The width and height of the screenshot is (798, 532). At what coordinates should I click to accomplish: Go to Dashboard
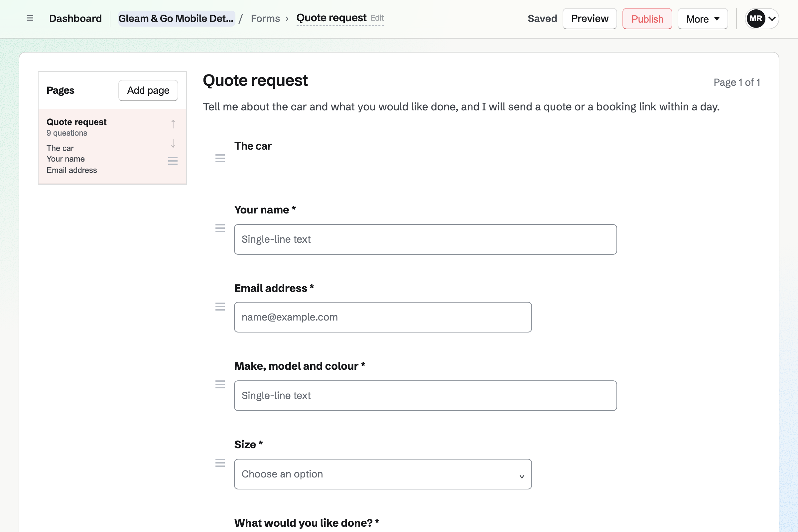point(75,18)
